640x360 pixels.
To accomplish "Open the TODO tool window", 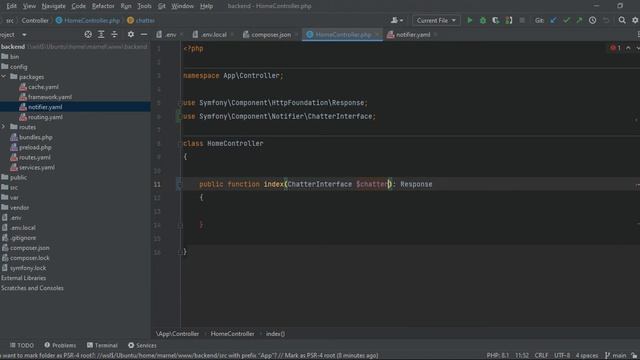I will click(x=22, y=345).
